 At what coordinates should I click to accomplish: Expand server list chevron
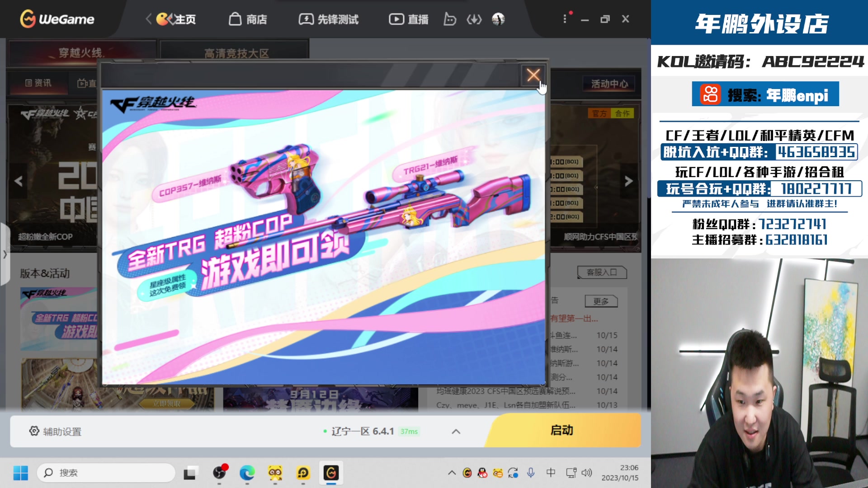(x=456, y=432)
